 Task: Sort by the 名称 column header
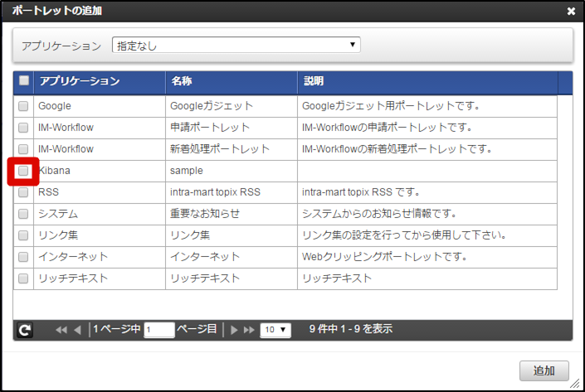pos(232,83)
